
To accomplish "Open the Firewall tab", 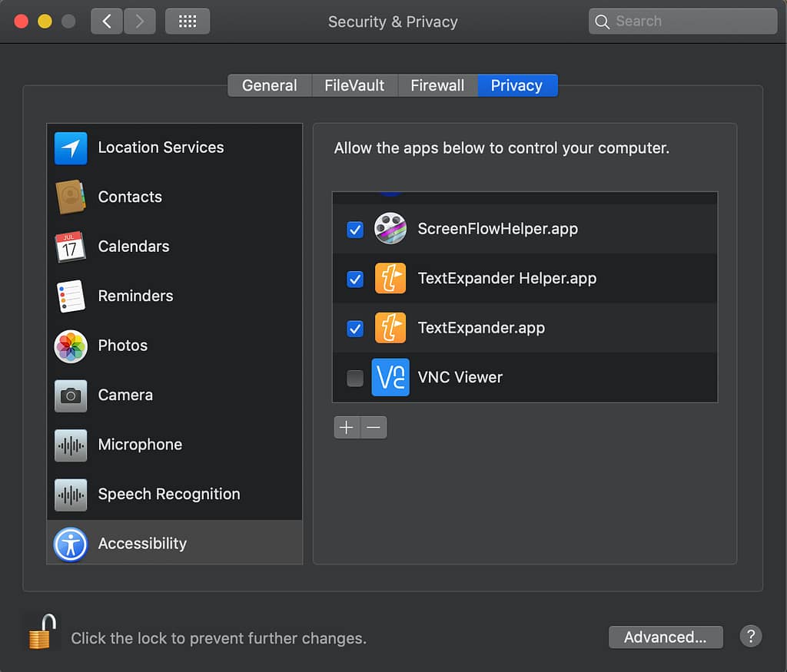I will pyautogui.click(x=437, y=85).
